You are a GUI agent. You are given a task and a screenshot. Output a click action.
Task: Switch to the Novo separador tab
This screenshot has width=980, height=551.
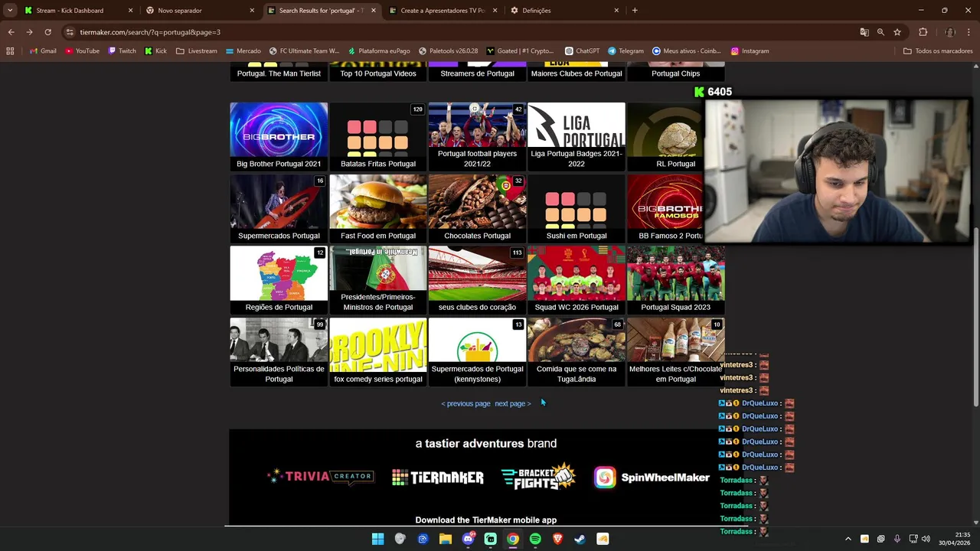(x=199, y=11)
